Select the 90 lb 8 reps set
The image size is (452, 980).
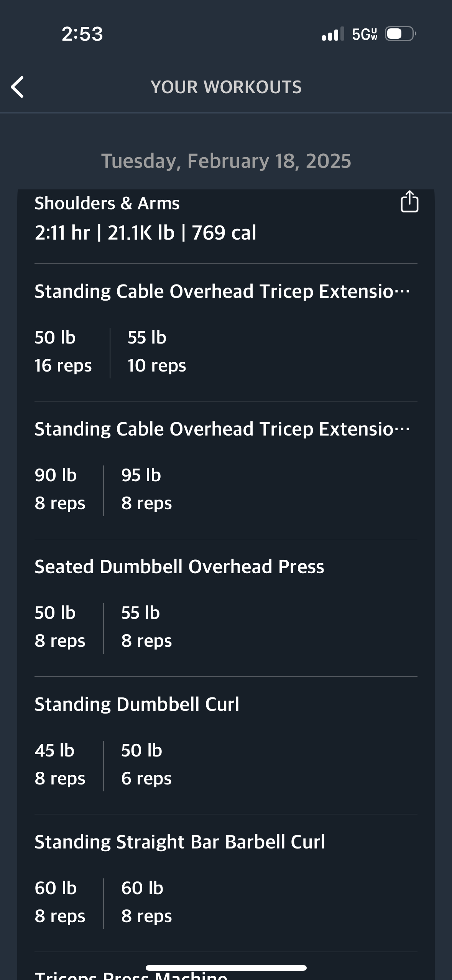[x=60, y=489]
